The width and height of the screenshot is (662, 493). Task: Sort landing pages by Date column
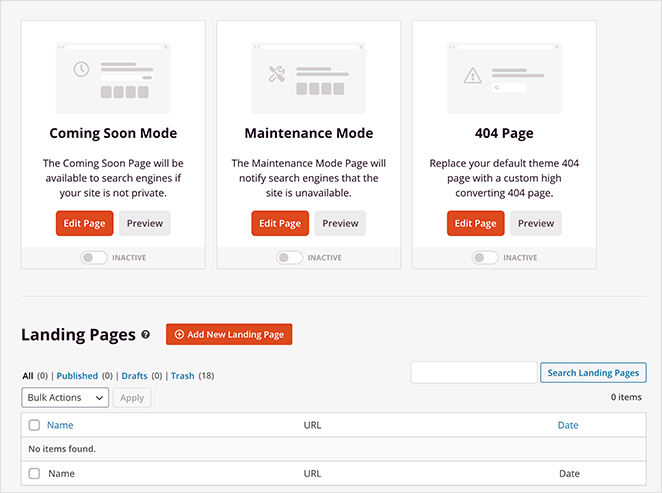(x=568, y=425)
